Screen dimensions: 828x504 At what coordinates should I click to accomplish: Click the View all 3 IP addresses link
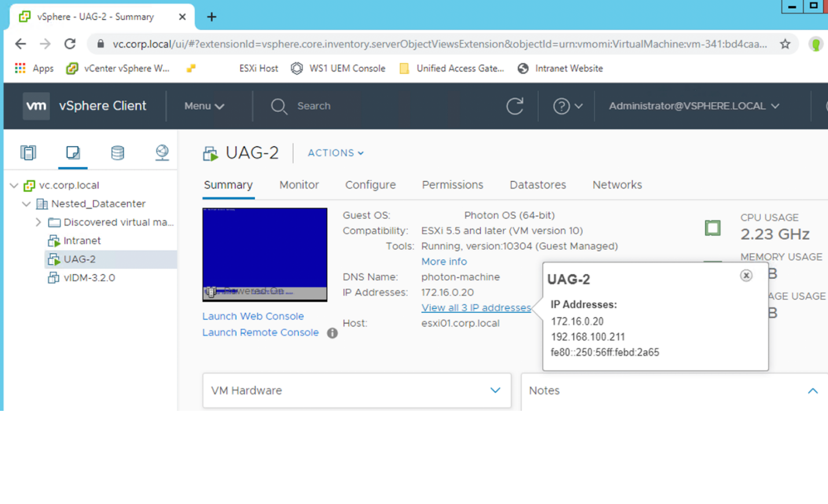(476, 307)
